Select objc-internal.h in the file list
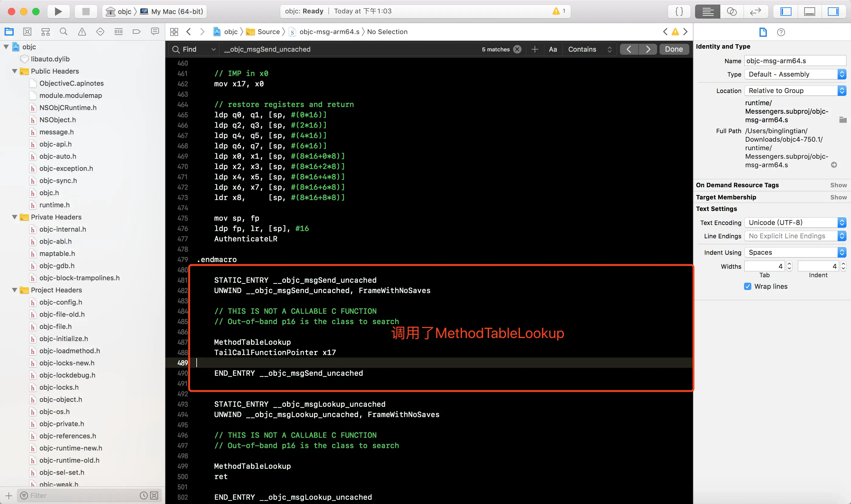The height and width of the screenshot is (504, 851). pyautogui.click(x=63, y=229)
